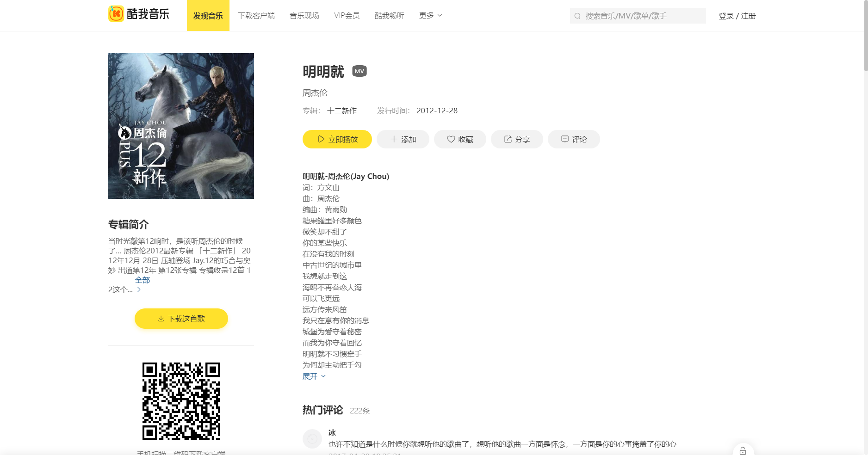Image resolution: width=868 pixels, height=455 pixels.
Task: Toggle favorite with the 收藏 heart
Action: tap(450, 139)
